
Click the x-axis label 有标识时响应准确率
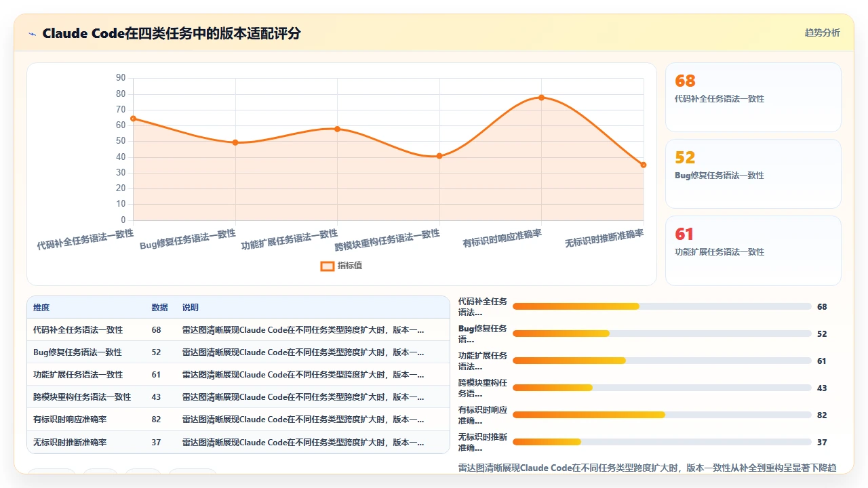(502, 238)
